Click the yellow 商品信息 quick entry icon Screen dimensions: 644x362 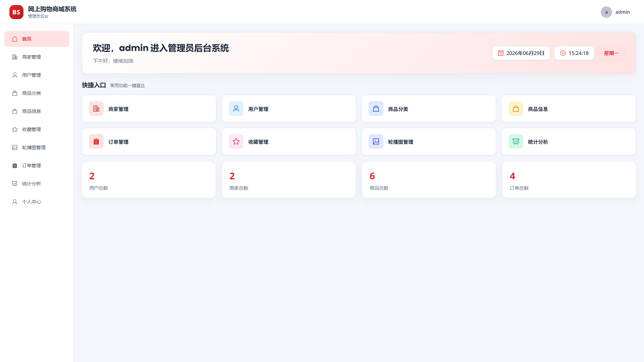[516, 109]
